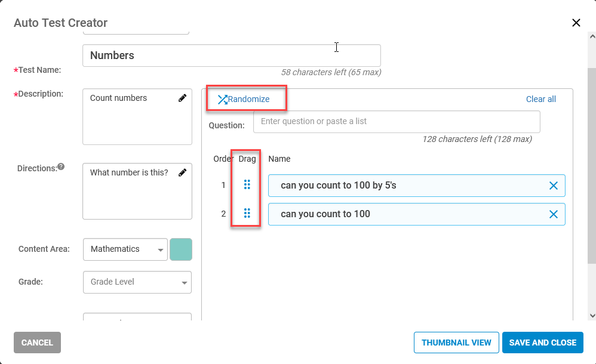596x364 pixels.
Task: Edit the Description with pencil icon
Action: [183, 98]
